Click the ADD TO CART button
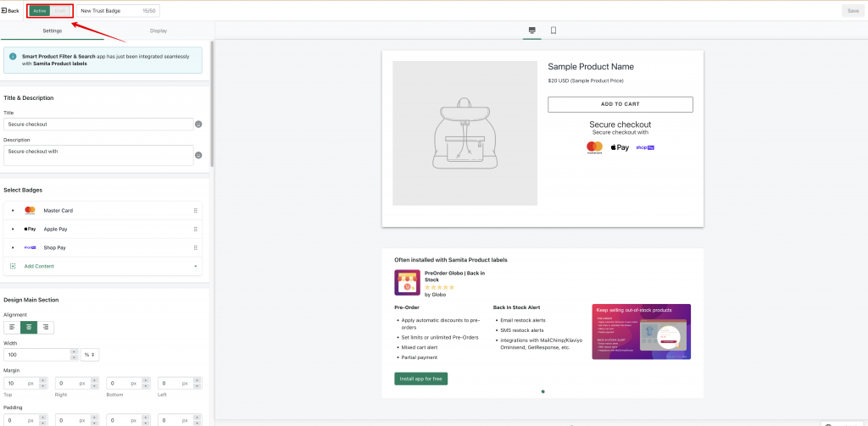 (x=620, y=104)
